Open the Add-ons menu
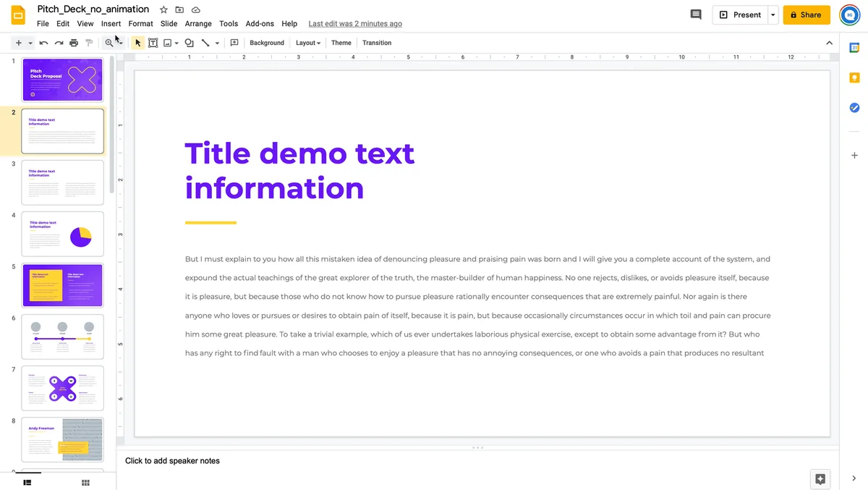 pyautogui.click(x=260, y=24)
